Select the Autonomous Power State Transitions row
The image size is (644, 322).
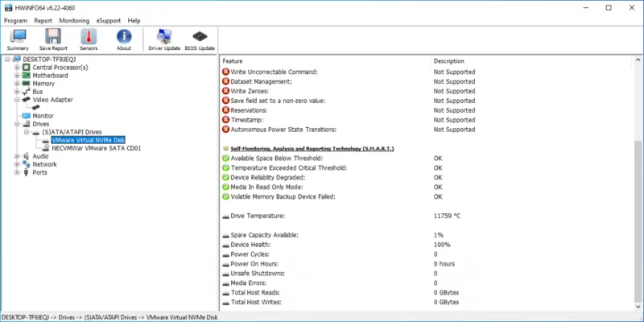coord(427,130)
